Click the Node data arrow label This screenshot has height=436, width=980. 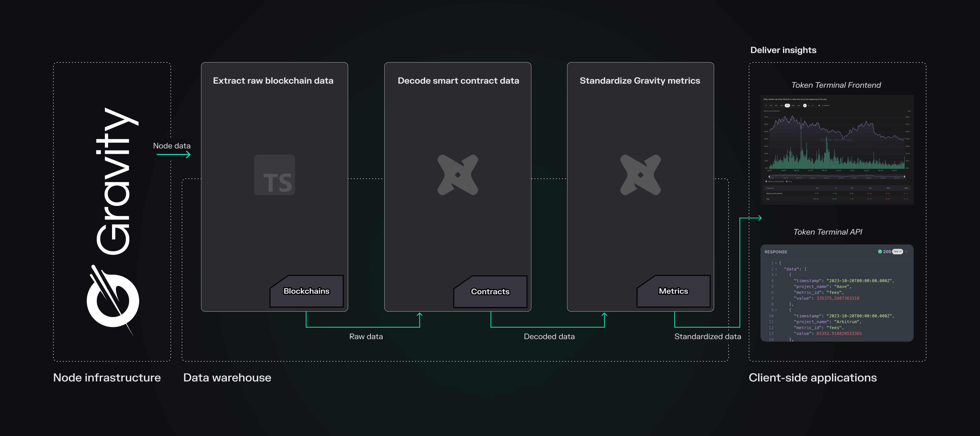[x=171, y=146]
